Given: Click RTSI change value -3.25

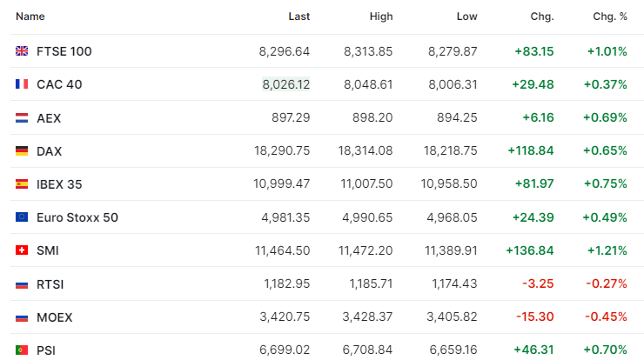Looking at the screenshot, I should point(538,283).
